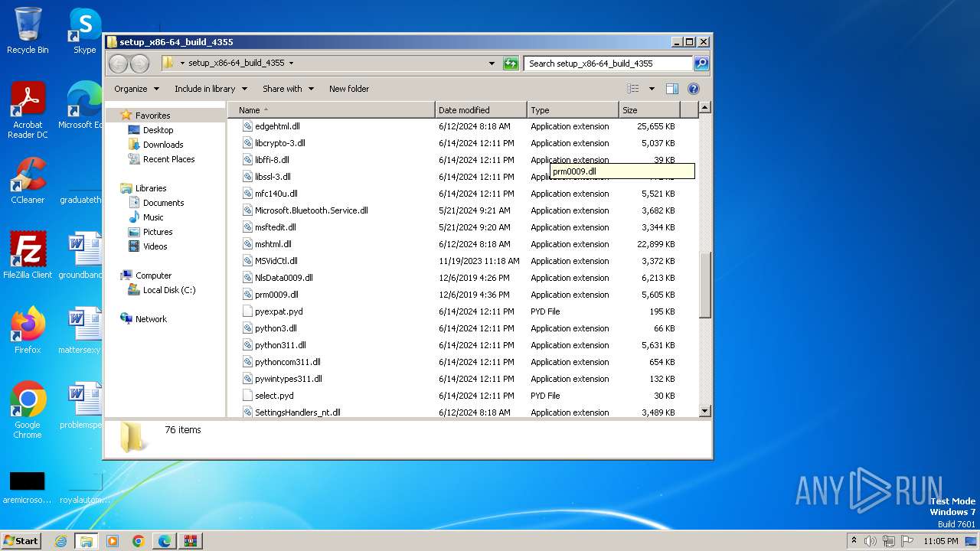Toggle the preview pane icon
Screen dimensions: 980x551
(x=671, y=89)
